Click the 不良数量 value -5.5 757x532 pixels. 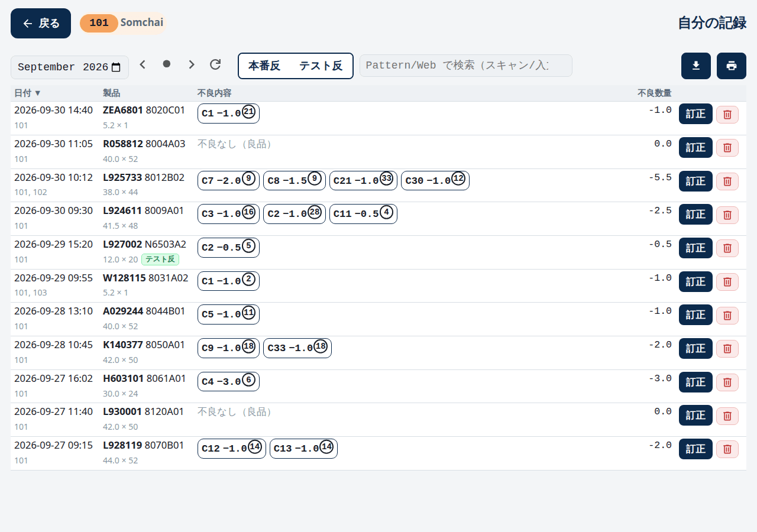point(660,177)
